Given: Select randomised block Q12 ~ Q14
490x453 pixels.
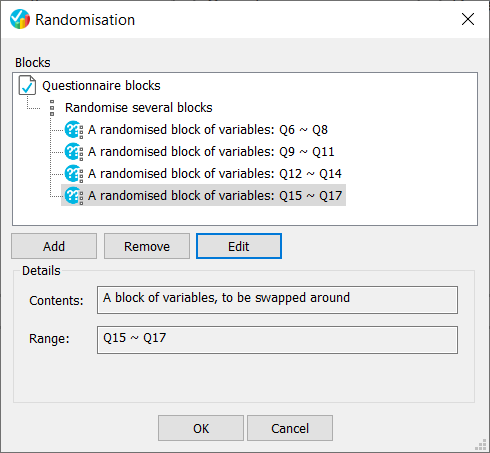Looking at the screenshot, I should pyautogui.click(x=215, y=174).
